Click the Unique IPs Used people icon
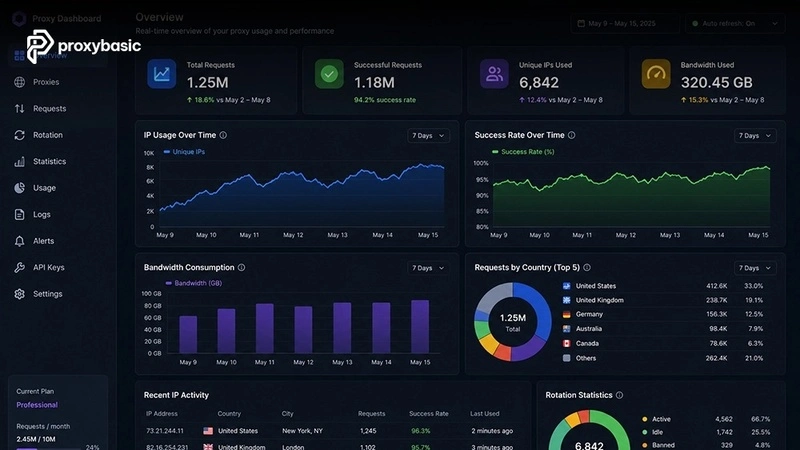 (494, 74)
